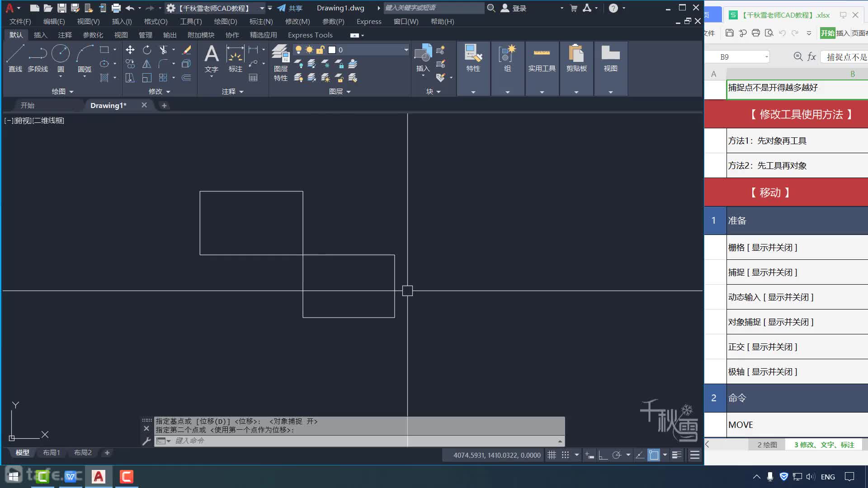
Task: Expand the Annotation (注释) panel
Action: click(232, 91)
